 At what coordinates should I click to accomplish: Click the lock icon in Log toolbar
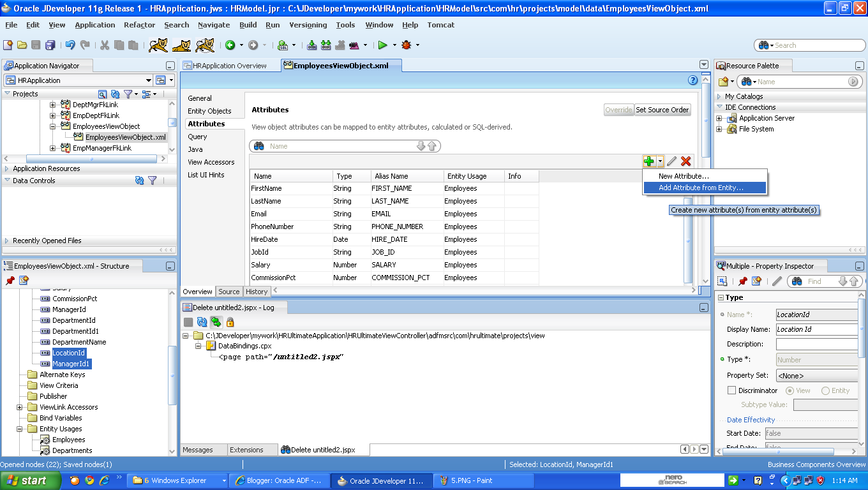pos(230,322)
